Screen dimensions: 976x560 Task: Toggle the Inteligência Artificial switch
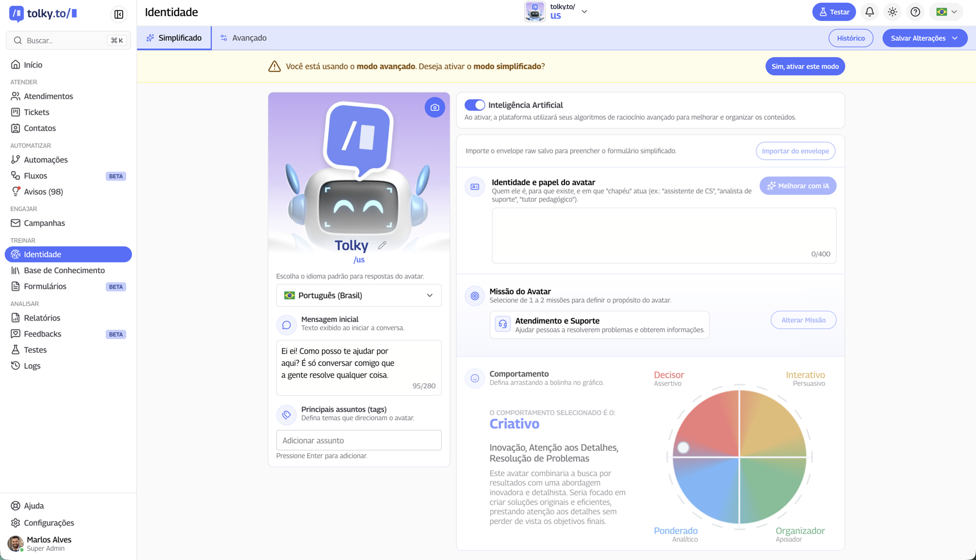click(x=474, y=105)
